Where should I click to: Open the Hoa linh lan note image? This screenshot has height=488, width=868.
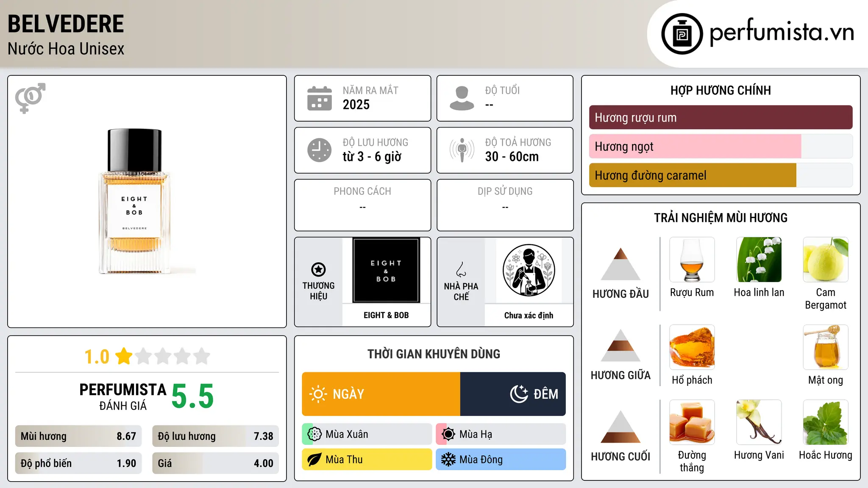coord(759,260)
